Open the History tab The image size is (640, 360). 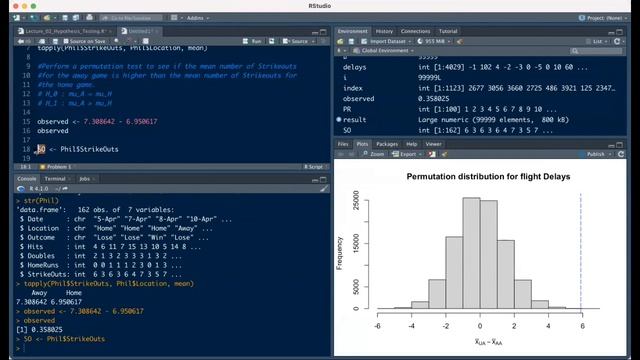384,31
